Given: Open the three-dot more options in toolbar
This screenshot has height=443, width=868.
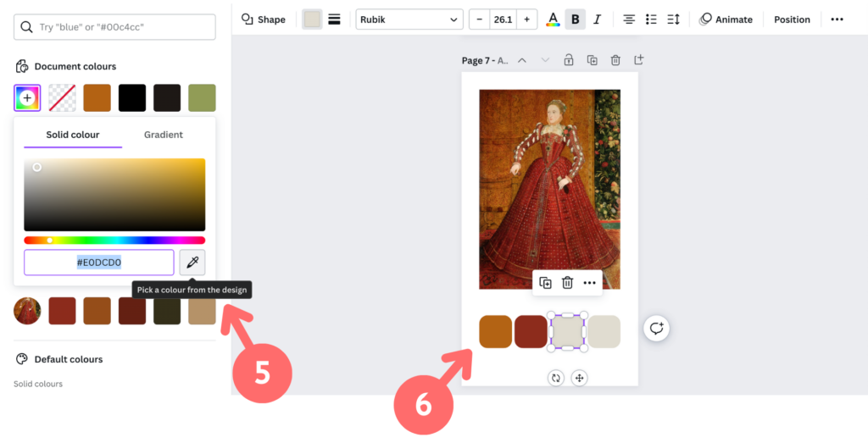Looking at the screenshot, I should pyautogui.click(x=837, y=19).
